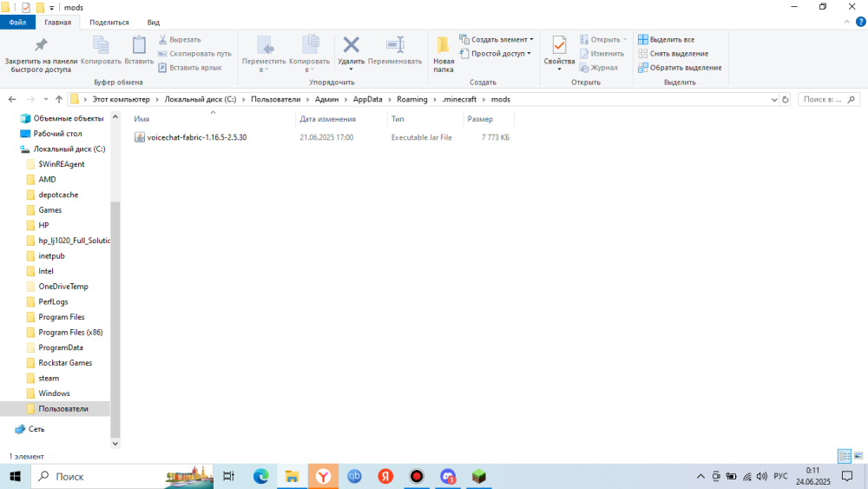This screenshot has width=868, height=489.
Task: Open Task View taskbar button
Action: (228, 476)
